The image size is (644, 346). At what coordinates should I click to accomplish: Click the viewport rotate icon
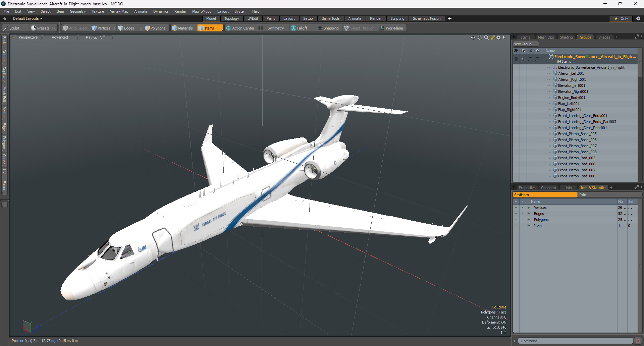pyautogui.click(x=480, y=38)
